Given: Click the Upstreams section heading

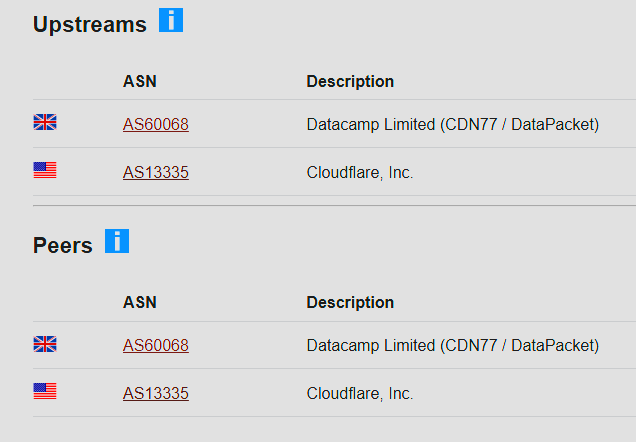Looking at the screenshot, I should [90, 25].
